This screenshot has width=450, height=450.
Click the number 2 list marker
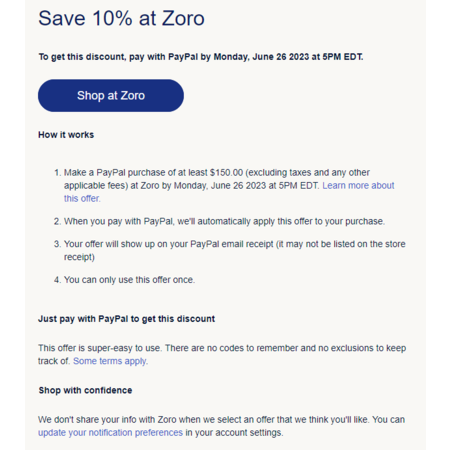click(57, 221)
